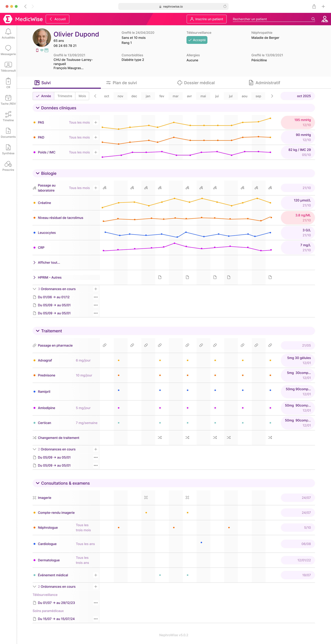Switch to Mois view
Image resolution: width=331 pixels, height=644 pixels.
click(82, 96)
